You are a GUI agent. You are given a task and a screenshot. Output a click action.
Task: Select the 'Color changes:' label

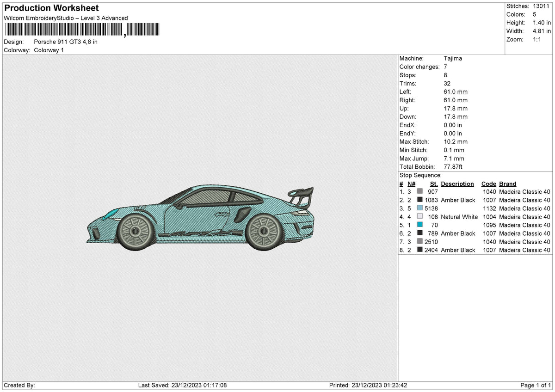(x=419, y=67)
